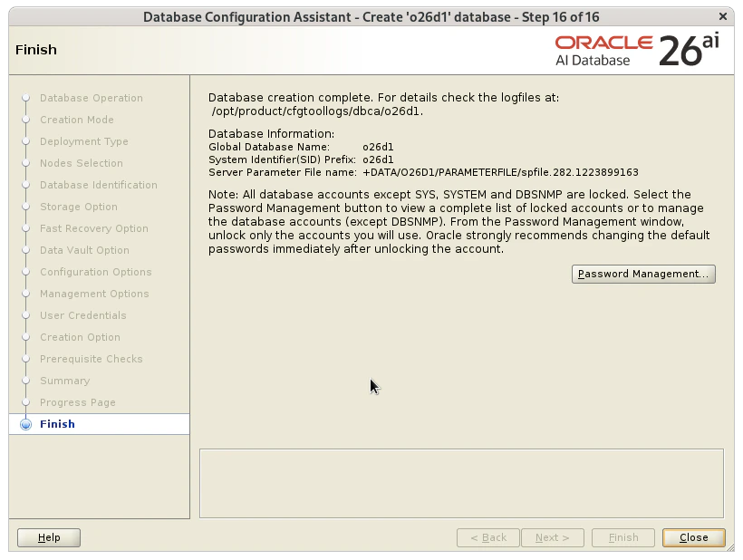
Task: Click the note about locked database accounts
Action: point(458,222)
